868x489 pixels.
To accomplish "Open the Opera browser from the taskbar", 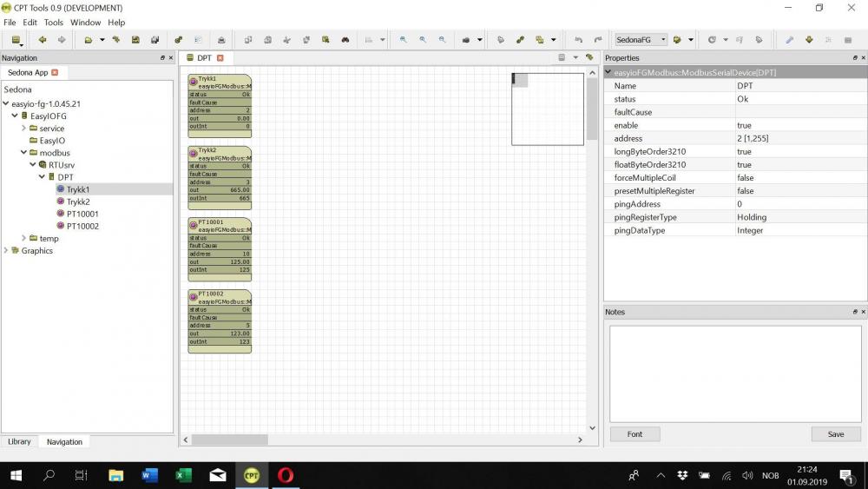I will click(285, 475).
